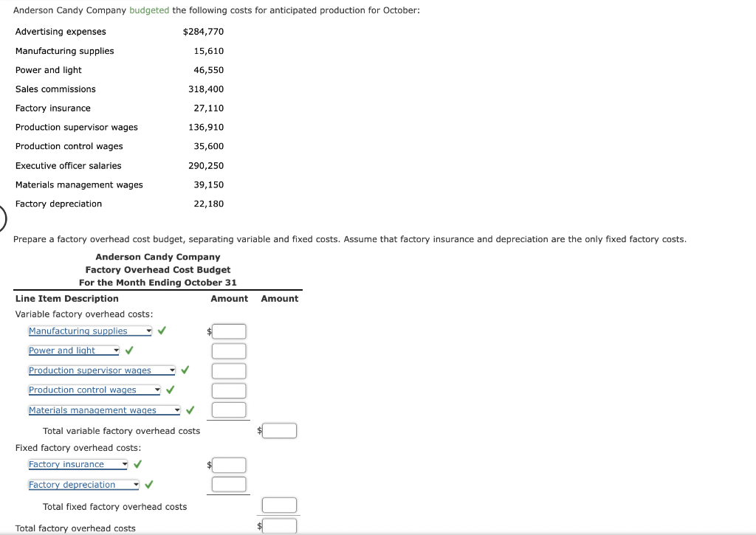The image size is (756, 535).
Task: Click the Materials management wages amount field
Action: click(229, 410)
